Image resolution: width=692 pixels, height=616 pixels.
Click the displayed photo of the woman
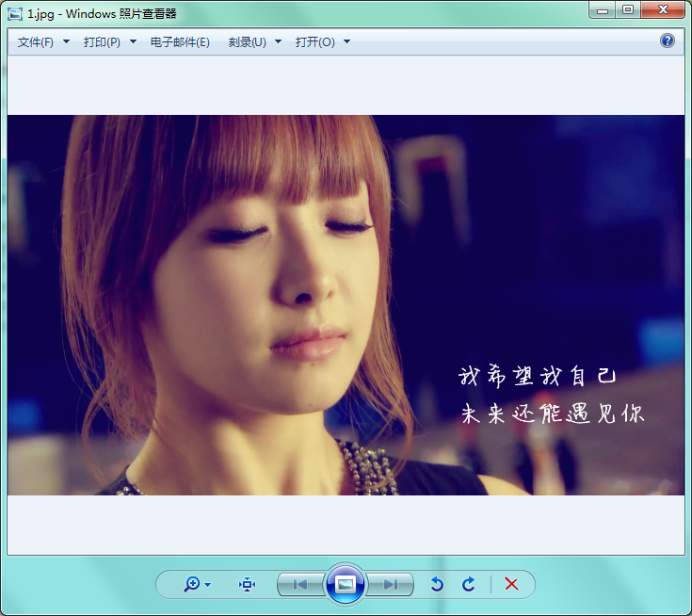pyautogui.click(x=346, y=304)
